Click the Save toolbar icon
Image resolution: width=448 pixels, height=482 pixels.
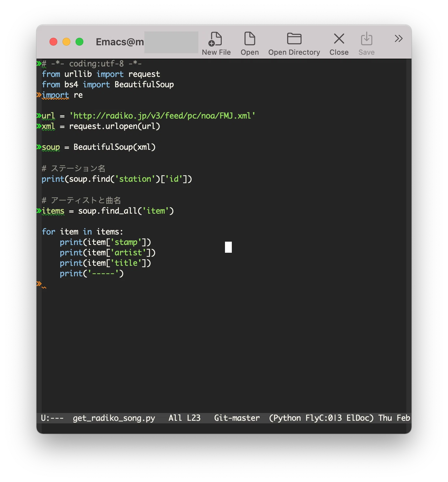(x=366, y=39)
